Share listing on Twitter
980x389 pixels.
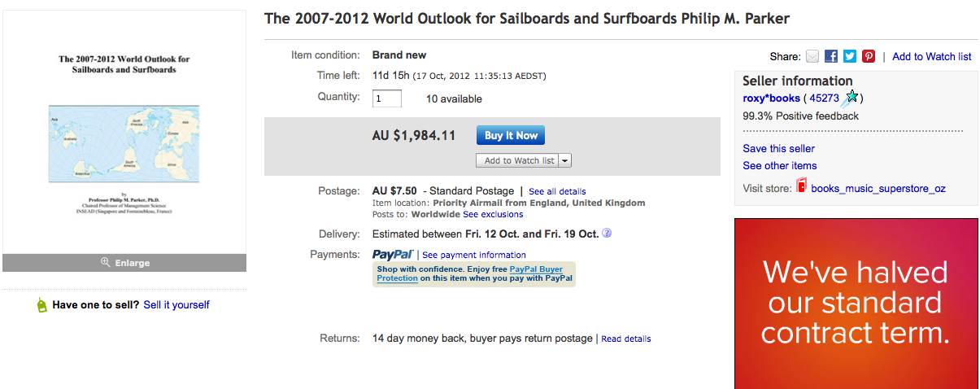[x=850, y=56]
